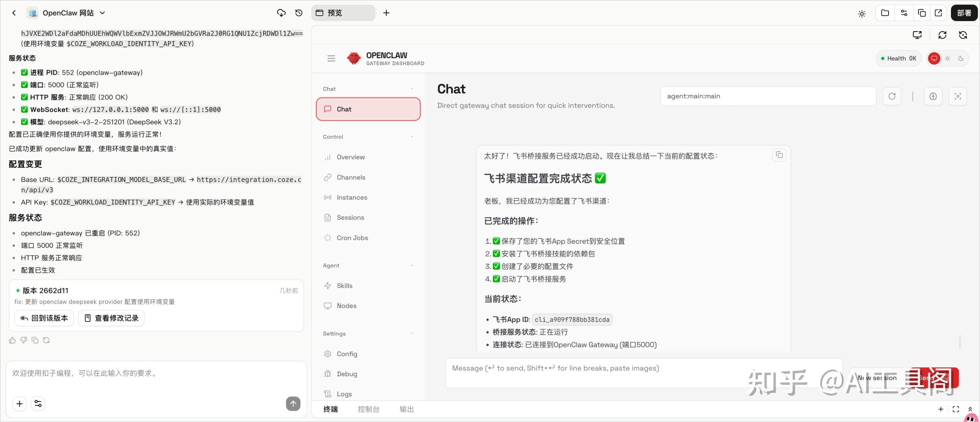The width and height of the screenshot is (980, 422).
Task: Switch to the 控制台 tab
Action: pyautogui.click(x=368, y=410)
